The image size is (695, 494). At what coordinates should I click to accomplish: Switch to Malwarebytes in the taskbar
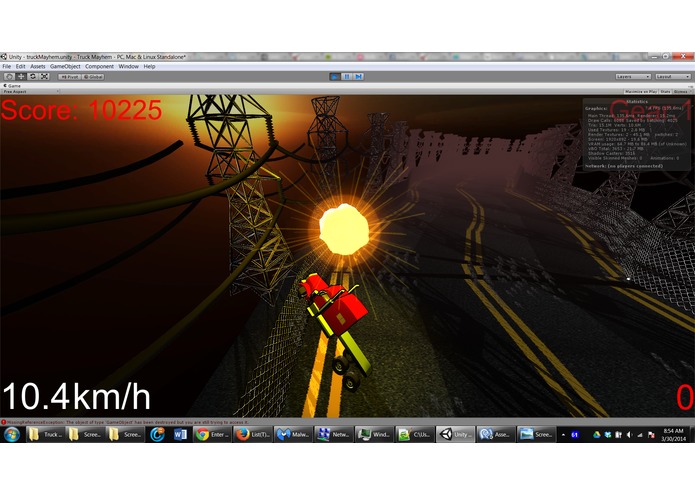pos(293,435)
